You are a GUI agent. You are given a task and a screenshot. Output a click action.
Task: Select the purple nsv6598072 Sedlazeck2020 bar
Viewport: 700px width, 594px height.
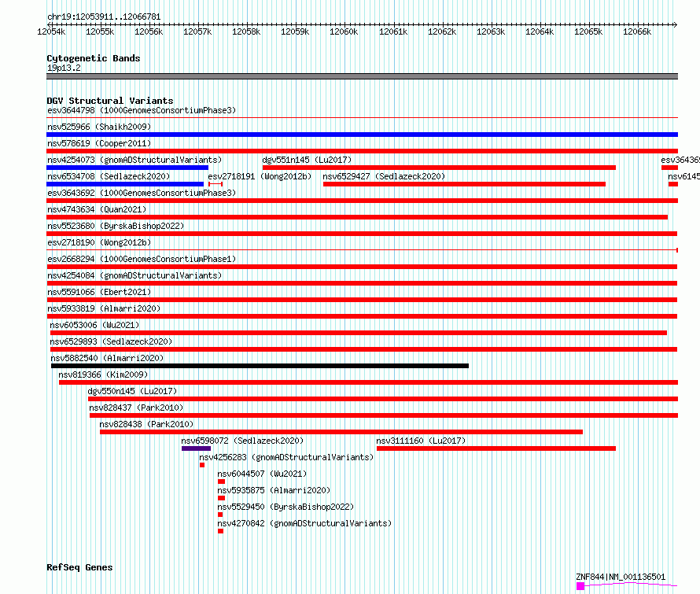click(x=196, y=448)
